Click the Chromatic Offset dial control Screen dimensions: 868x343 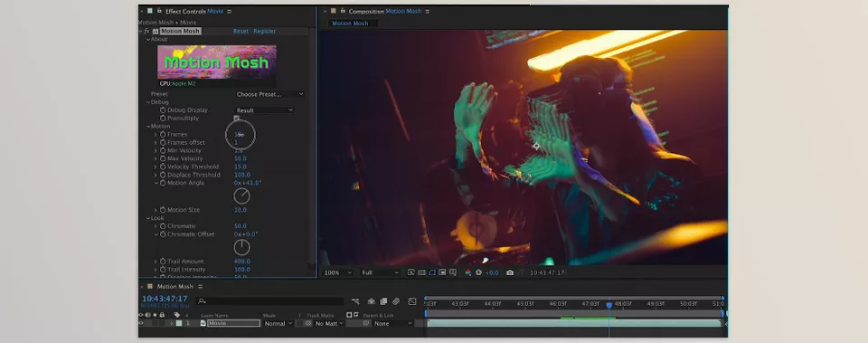pyautogui.click(x=242, y=247)
